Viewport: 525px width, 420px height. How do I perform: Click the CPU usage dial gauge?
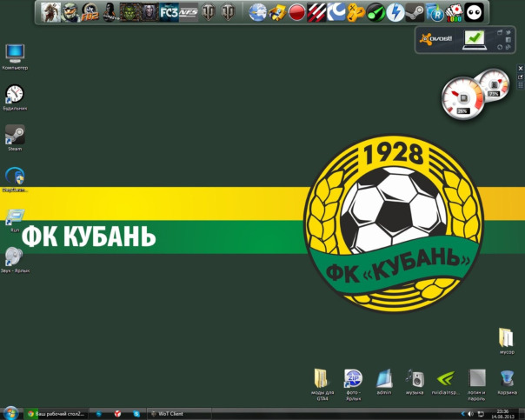click(x=462, y=97)
